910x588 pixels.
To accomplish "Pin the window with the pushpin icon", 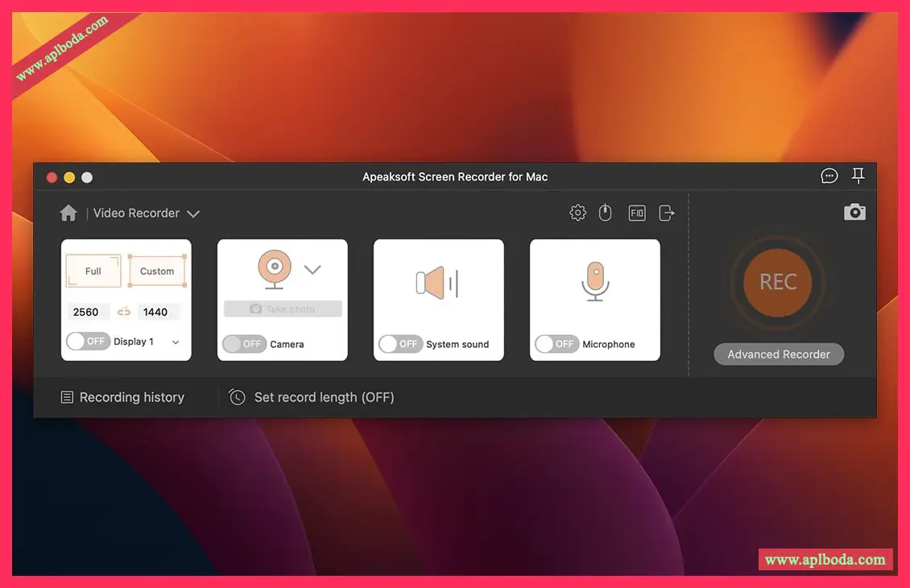I will point(858,176).
